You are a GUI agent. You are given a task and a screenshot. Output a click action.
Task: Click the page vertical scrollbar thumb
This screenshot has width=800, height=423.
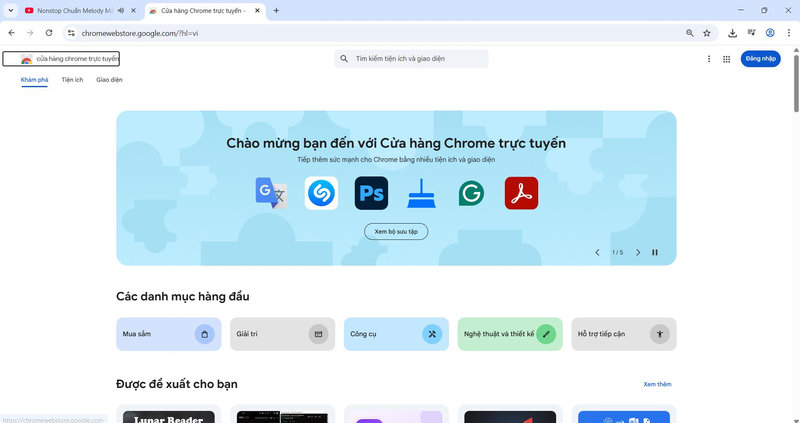click(796, 83)
